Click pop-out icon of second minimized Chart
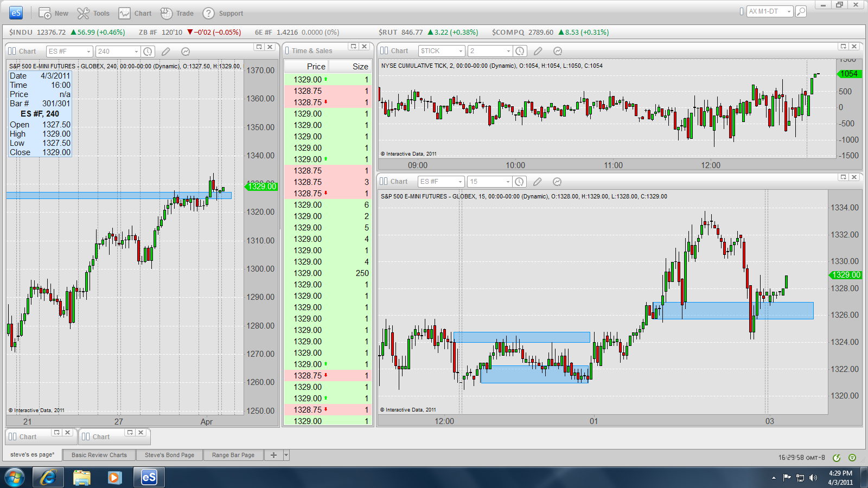This screenshot has width=868, height=488. click(130, 432)
